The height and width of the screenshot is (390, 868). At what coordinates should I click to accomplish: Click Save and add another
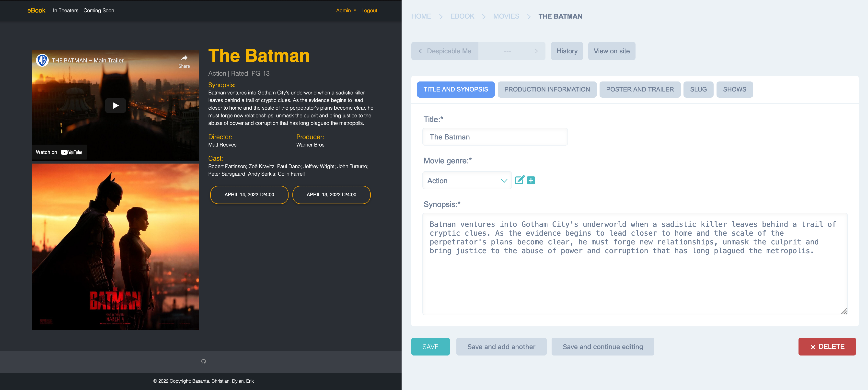tap(501, 346)
